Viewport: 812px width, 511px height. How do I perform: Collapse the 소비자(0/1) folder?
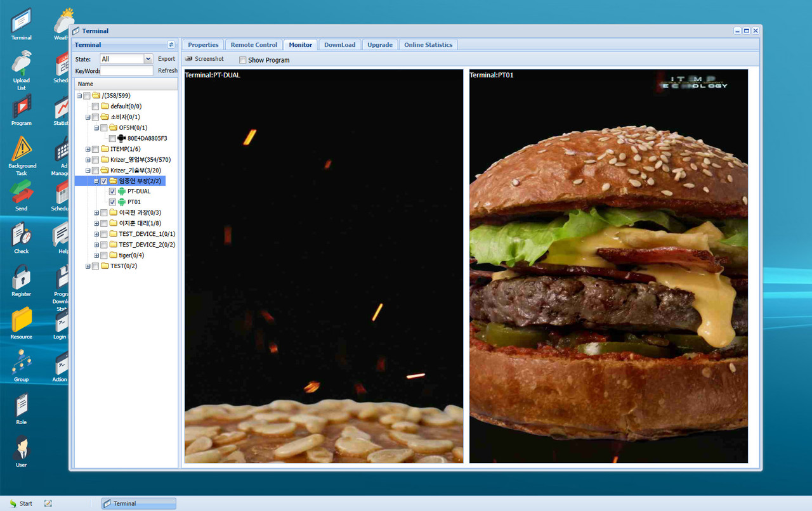pos(88,117)
